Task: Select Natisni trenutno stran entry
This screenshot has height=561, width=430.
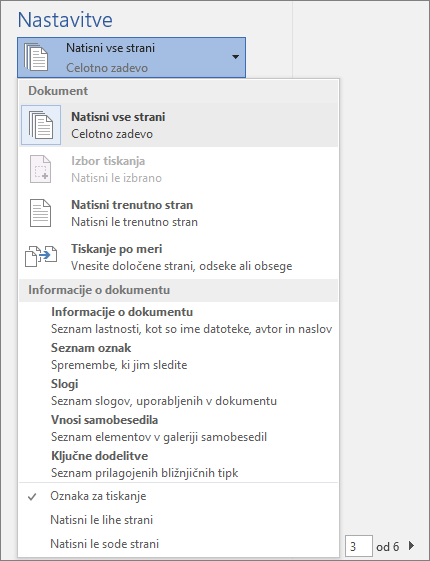Action: 178,213
